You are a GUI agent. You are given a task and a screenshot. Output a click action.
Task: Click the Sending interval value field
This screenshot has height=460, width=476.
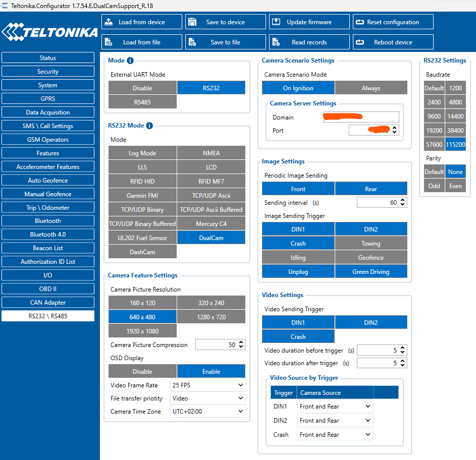[382, 202]
